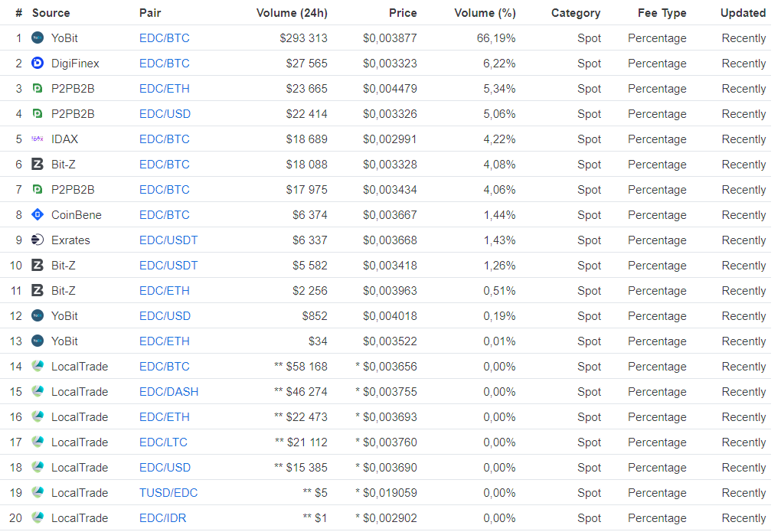Sort by Volume (%) column header
781x532 pixels.
pos(485,13)
